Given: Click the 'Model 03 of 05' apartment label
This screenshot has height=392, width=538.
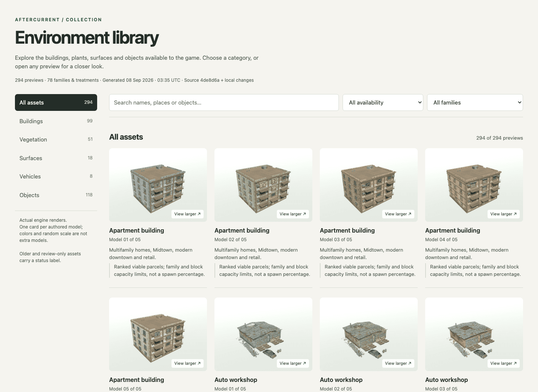Looking at the screenshot, I should (336, 240).
